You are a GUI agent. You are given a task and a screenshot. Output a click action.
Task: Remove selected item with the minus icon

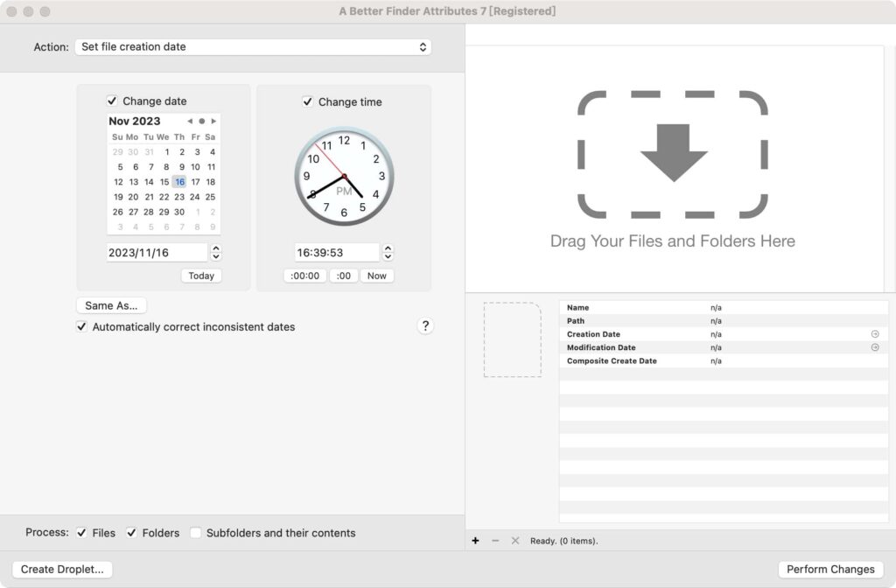tap(494, 541)
